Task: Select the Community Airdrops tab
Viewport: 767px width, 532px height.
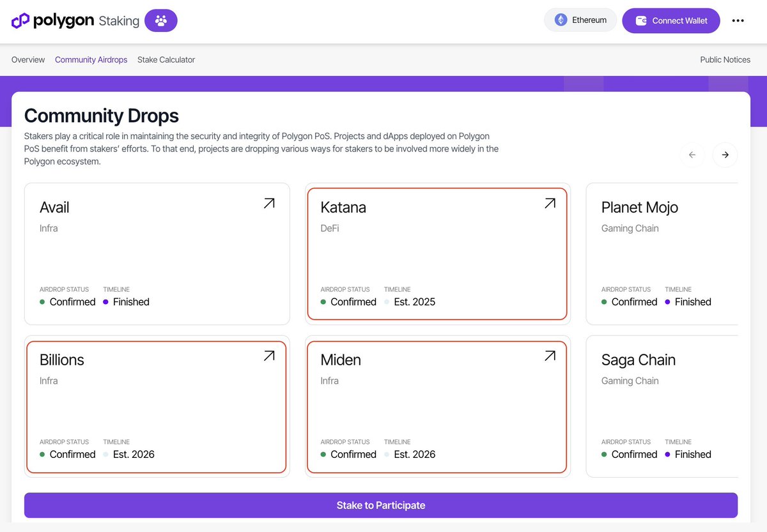Action: click(x=91, y=59)
